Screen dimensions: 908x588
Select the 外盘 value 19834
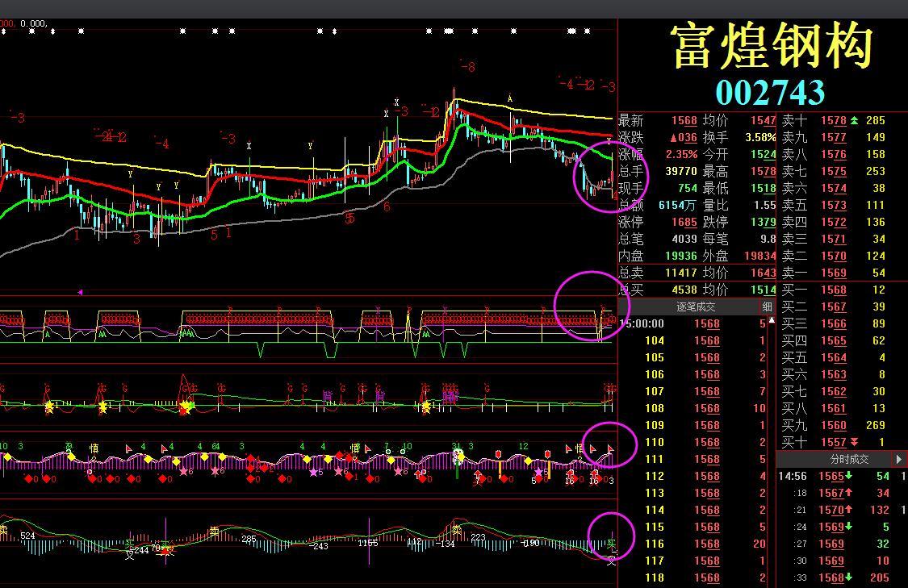760,256
